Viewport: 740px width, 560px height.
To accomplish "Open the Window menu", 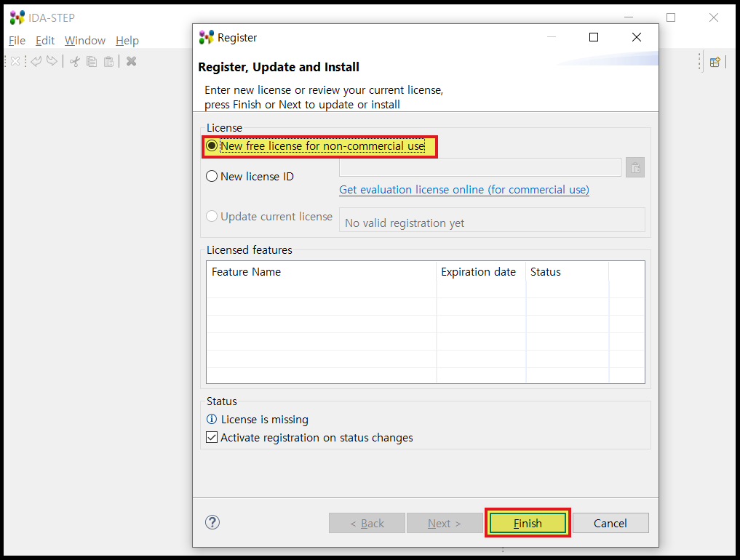I will (85, 41).
